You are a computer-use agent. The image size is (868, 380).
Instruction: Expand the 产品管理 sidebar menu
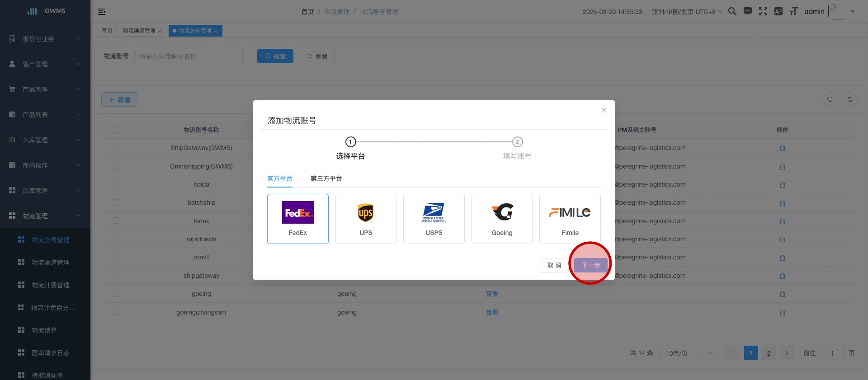[45, 89]
